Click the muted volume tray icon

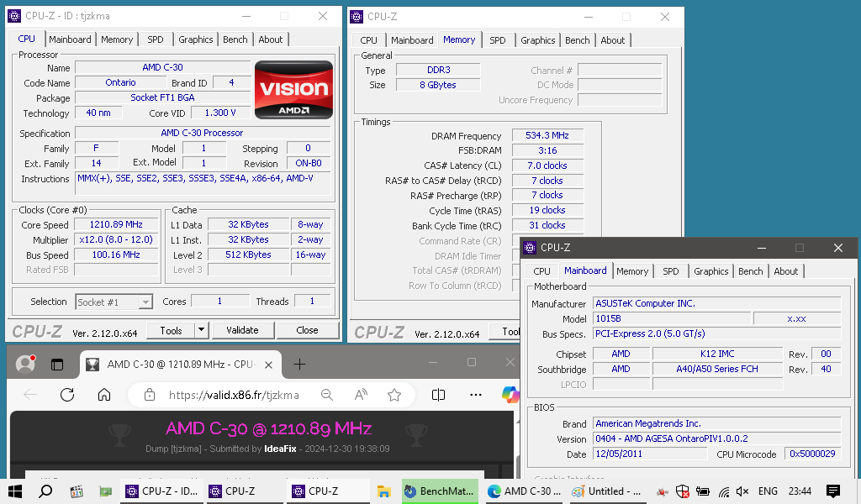(x=742, y=491)
